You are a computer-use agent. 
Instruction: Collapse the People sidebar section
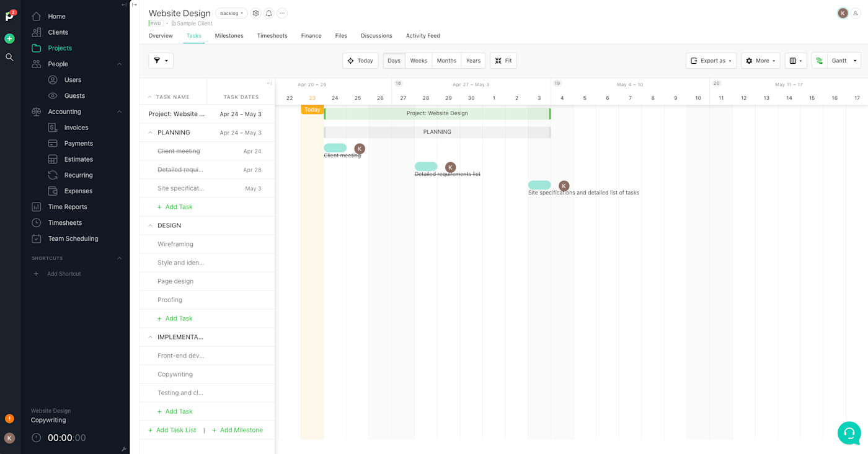[120, 64]
